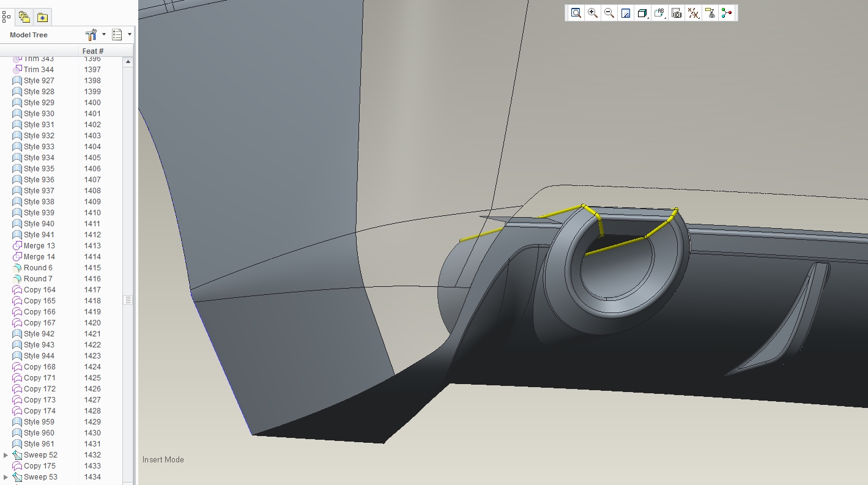Viewport: 868px width, 485px height.
Task: Click the Copy 164 feature icon
Action: point(17,290)
